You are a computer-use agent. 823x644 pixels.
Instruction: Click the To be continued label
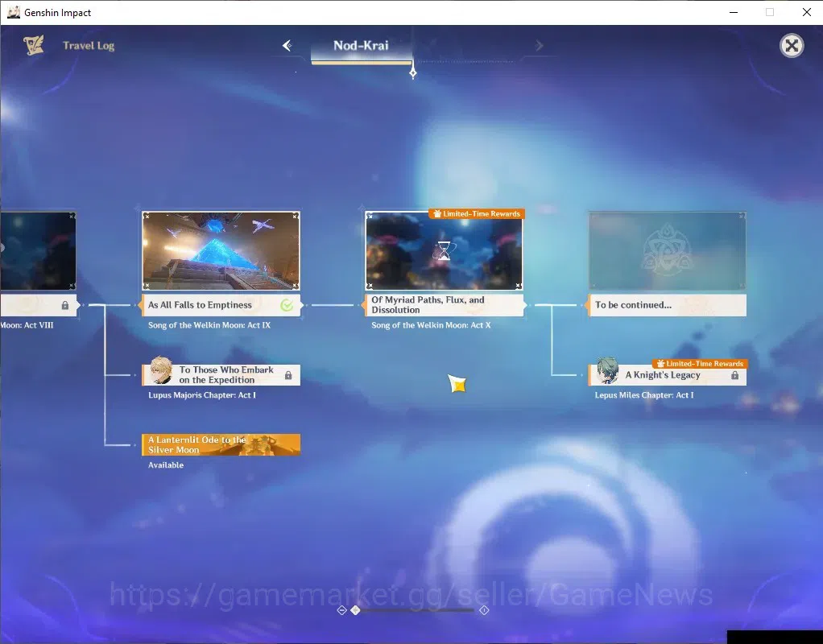point(633,305)
